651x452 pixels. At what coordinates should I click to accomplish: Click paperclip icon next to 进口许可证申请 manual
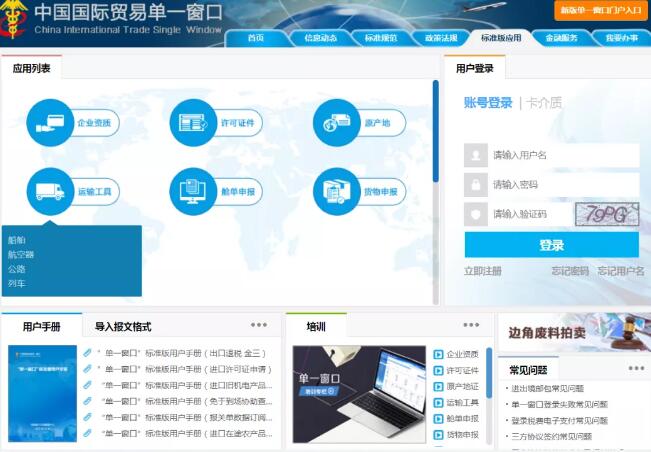(87, 369)
